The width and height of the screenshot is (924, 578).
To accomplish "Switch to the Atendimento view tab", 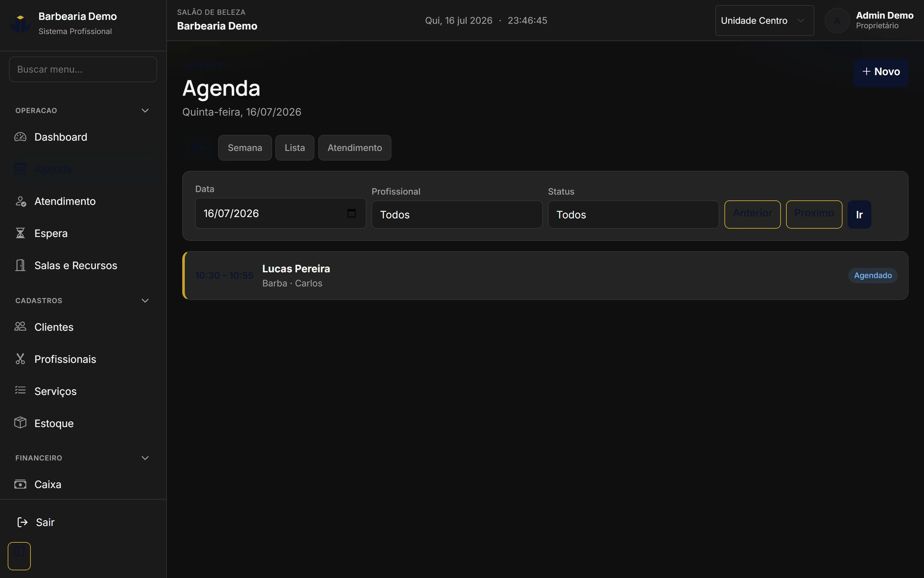I will [x=355, y=148].
